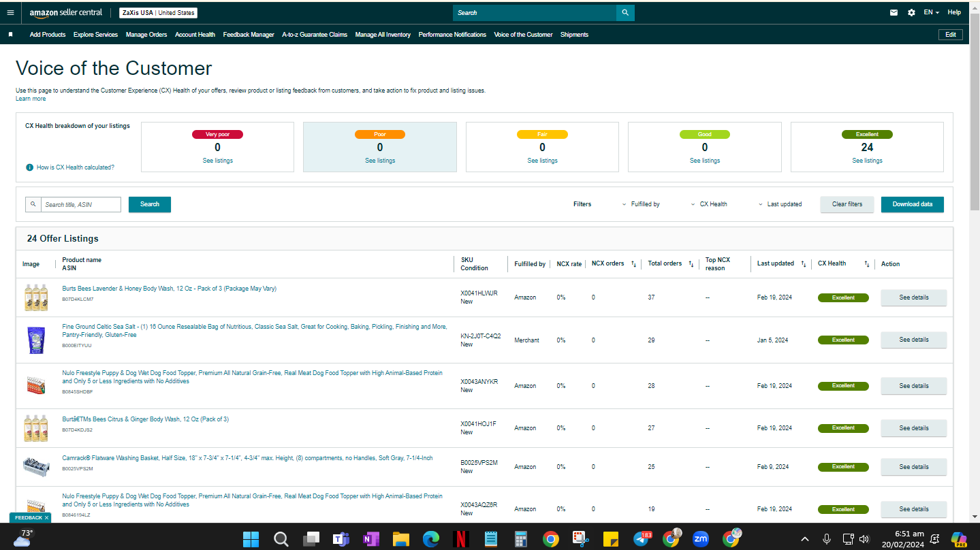
Task: Click Clear filters button
Action: pyautogui.click(x=847, y=204)
